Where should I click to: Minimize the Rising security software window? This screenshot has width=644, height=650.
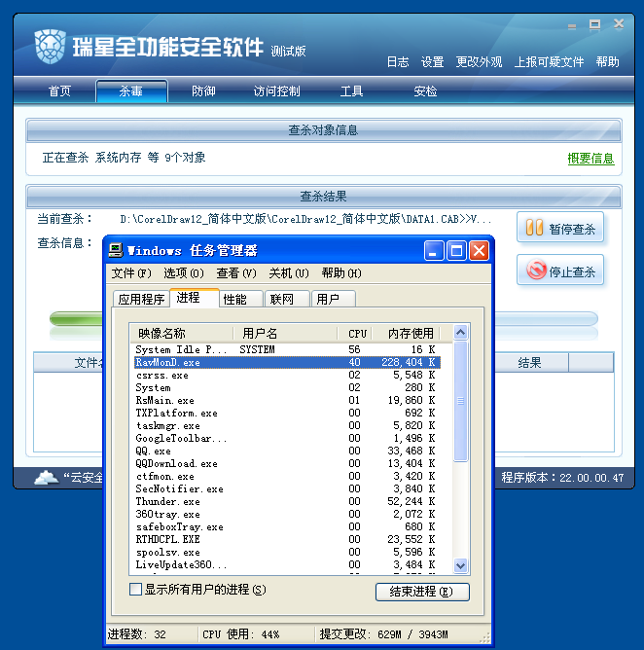(572, 26)
